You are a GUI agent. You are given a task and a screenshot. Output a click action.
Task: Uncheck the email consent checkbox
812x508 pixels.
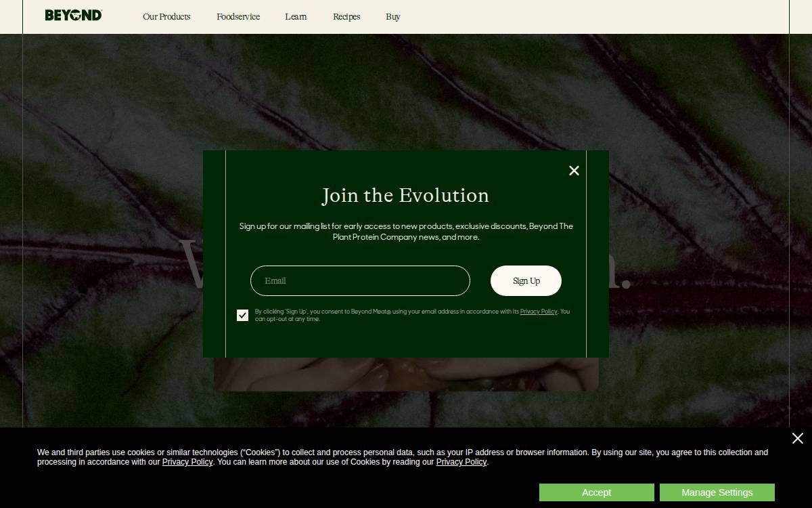click(x=242, y=315)
